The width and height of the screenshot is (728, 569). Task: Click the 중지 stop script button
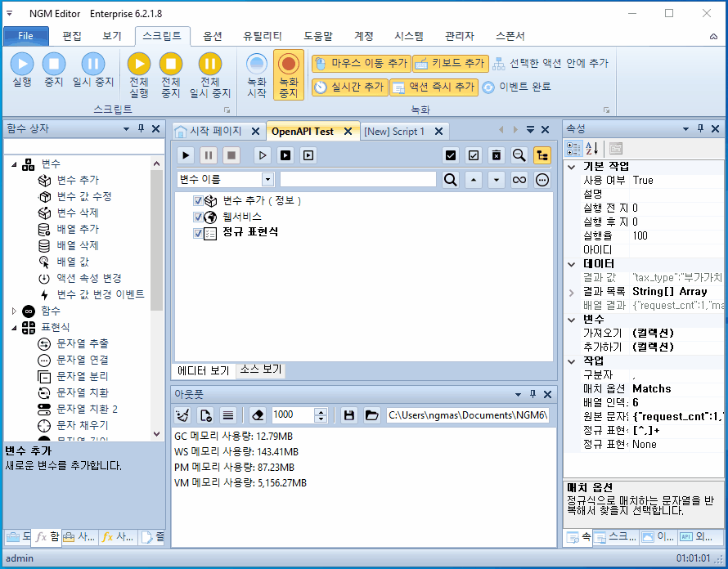pos(54,69)
